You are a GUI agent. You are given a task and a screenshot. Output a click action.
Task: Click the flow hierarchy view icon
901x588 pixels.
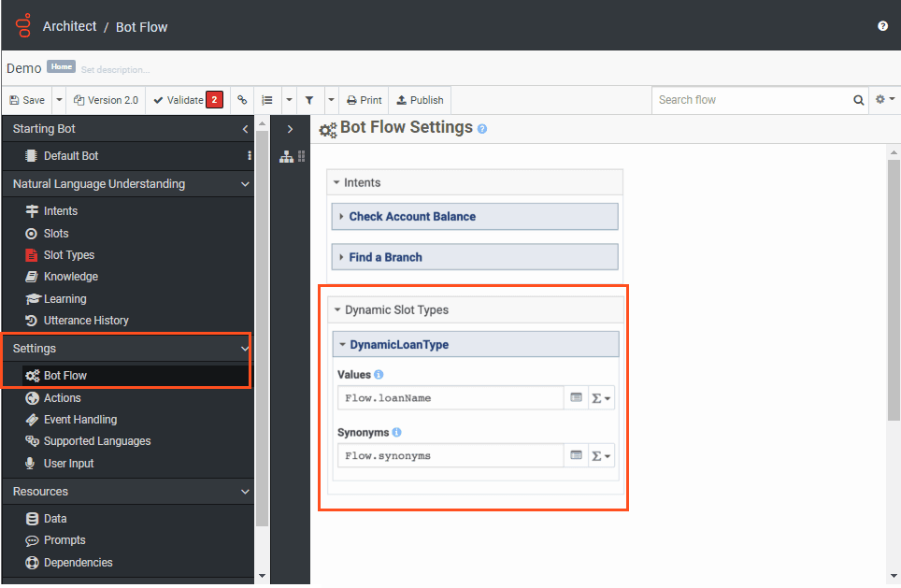coord(286,156)
